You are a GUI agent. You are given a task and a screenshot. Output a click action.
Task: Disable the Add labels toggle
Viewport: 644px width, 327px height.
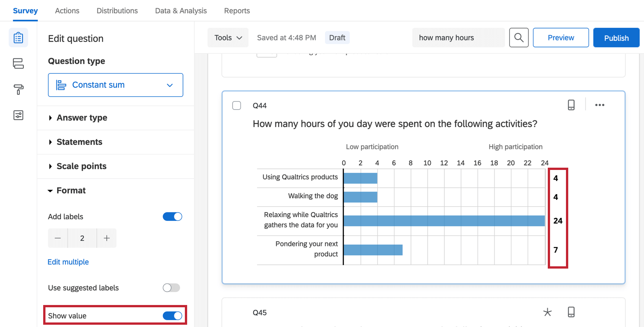(x=172, y=217)
